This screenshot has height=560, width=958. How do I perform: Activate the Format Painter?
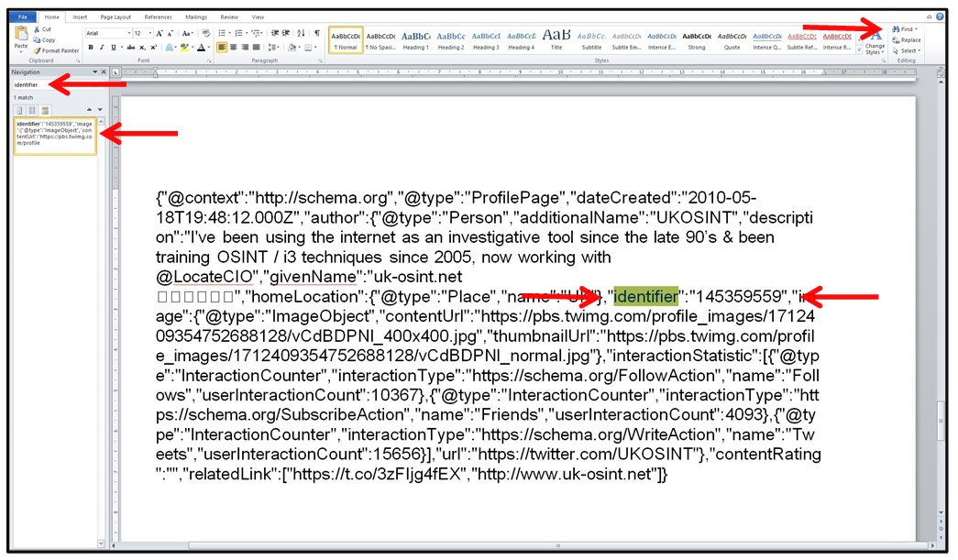point(56,50)
